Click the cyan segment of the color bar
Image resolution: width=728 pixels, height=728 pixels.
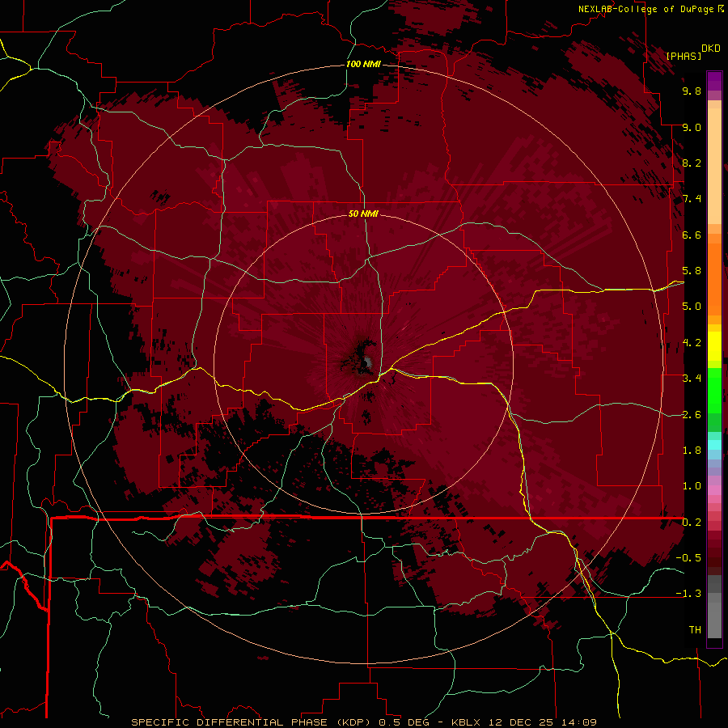(714, 444)
